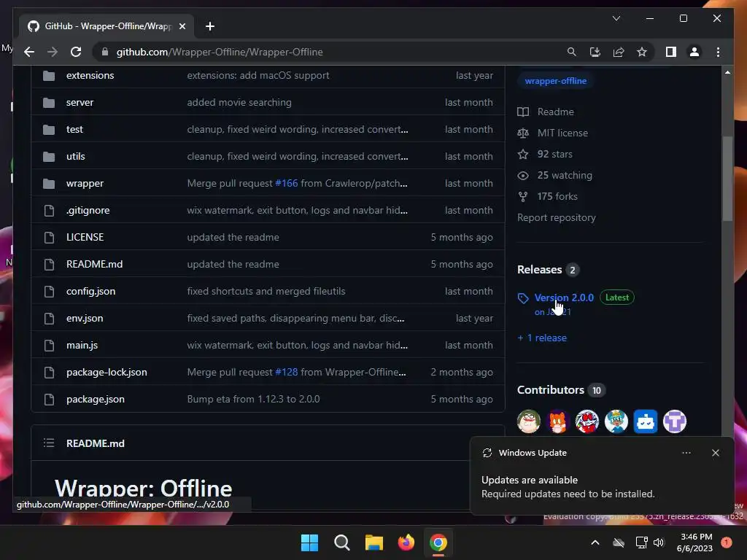Click Report repository link
Viewport: 747px width, 560px height.
(x=557, y=217)
